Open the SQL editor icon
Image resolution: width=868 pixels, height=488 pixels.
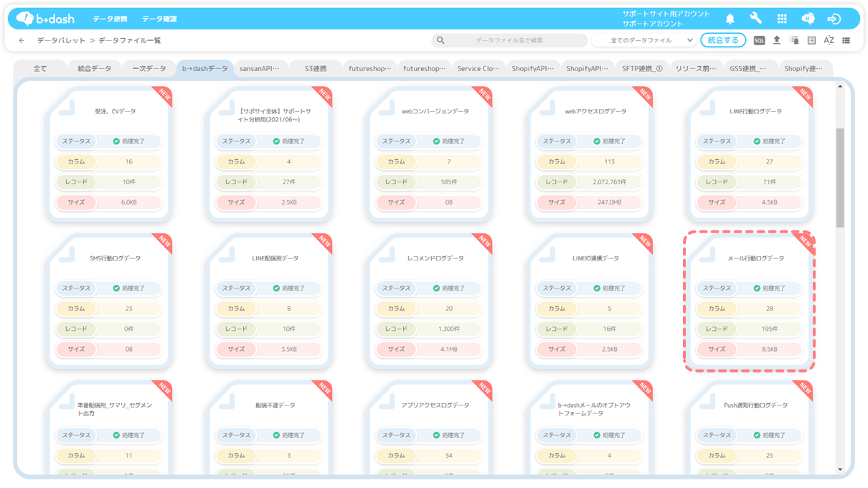759,41
